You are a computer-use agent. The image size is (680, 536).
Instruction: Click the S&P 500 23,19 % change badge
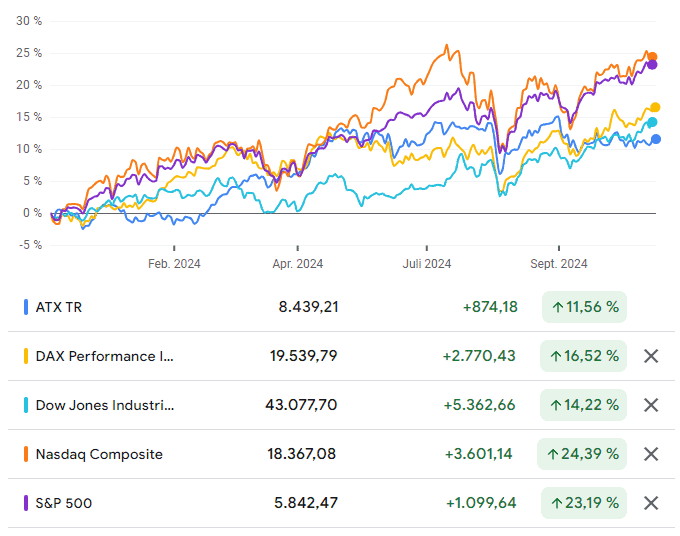click(584, 503)
